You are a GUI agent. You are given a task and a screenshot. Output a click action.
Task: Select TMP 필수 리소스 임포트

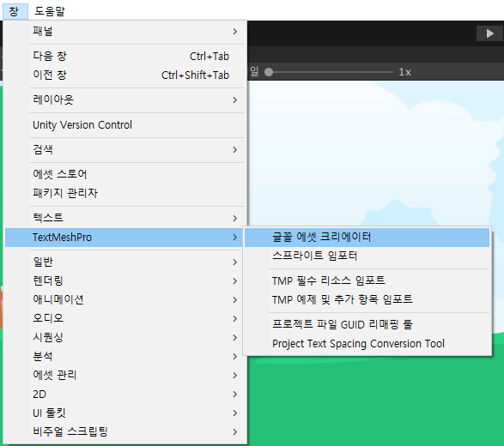click(367, 281)
